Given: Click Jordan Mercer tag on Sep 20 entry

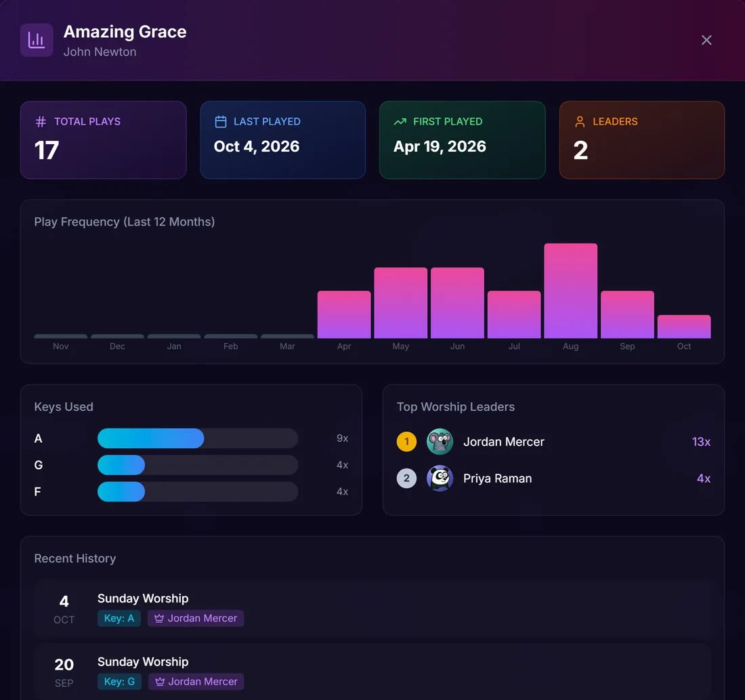Looking at the screenshot, I should click(196, 682).
